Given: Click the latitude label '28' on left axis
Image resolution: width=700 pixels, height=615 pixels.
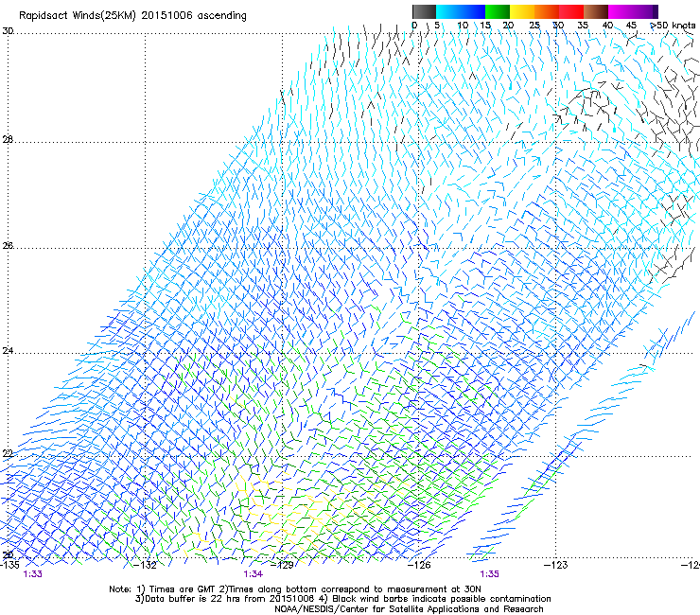Looking at the screenshot, I should click(x=8, y=139).
